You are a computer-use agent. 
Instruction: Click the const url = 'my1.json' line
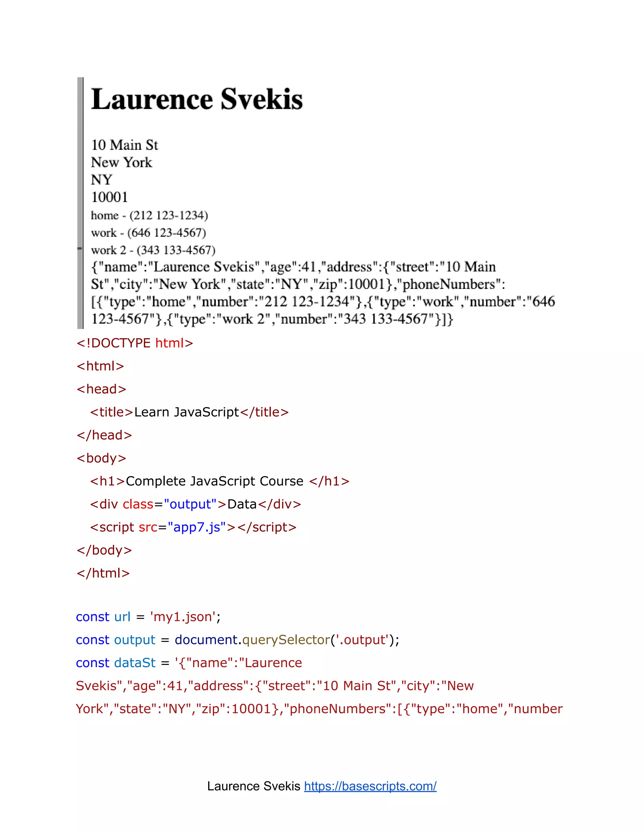pos(148,617)
